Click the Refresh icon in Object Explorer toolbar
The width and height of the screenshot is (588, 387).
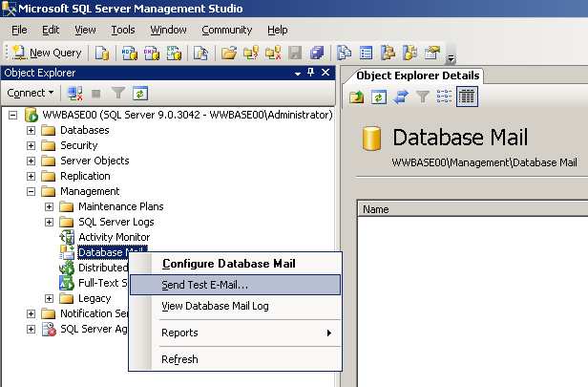click(x=140, y=93)
